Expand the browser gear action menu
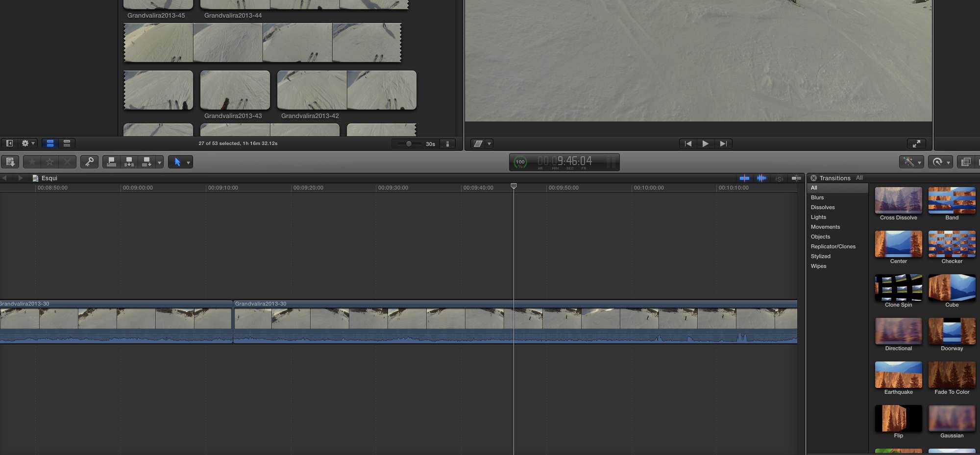980x455 pixels. [x=28, y=144]
